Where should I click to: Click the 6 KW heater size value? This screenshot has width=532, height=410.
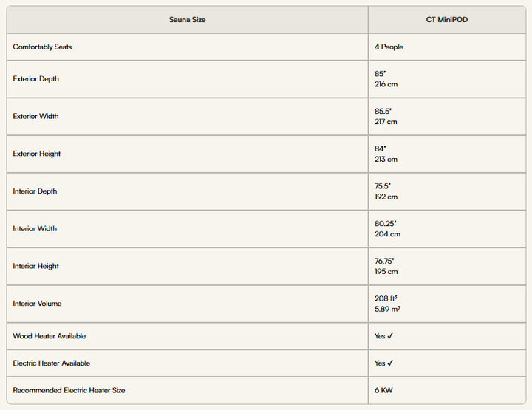(383, 390)
